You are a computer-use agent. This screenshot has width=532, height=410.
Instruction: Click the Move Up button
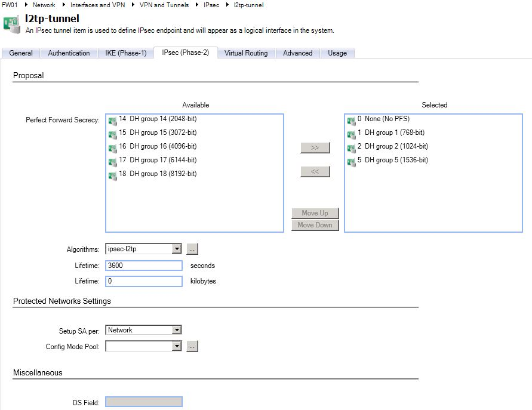click(315, 213)
